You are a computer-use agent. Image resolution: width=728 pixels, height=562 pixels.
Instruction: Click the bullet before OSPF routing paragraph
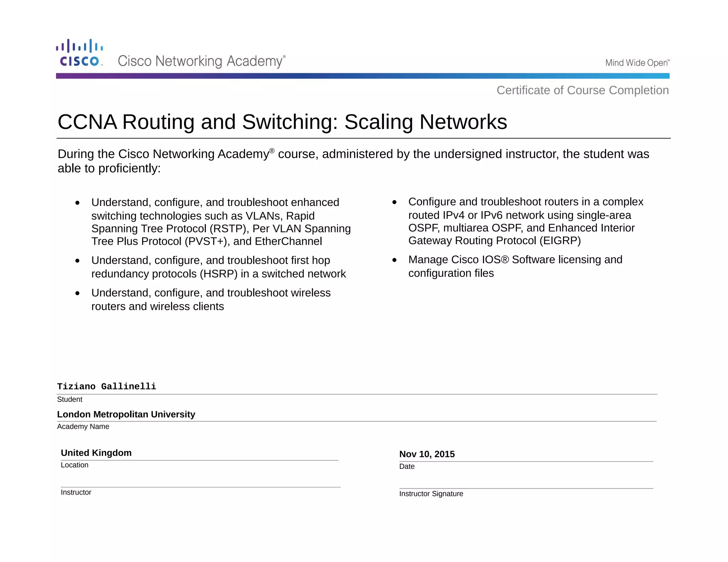(394, 202)
